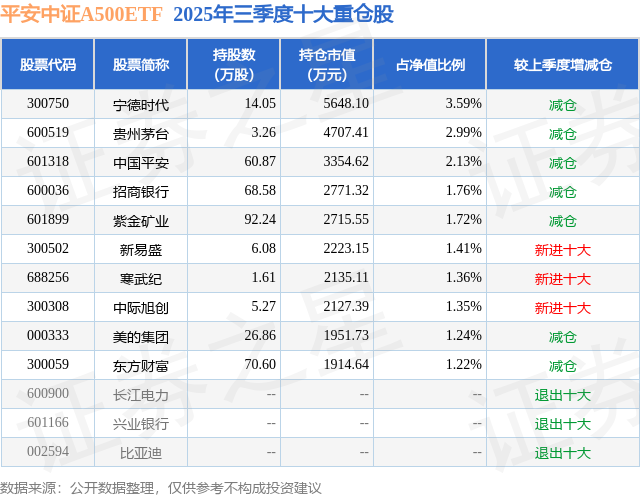Click 减仓 in the 贵州茅台 row
The image size is (640, 497).
[x=563, y=134]
